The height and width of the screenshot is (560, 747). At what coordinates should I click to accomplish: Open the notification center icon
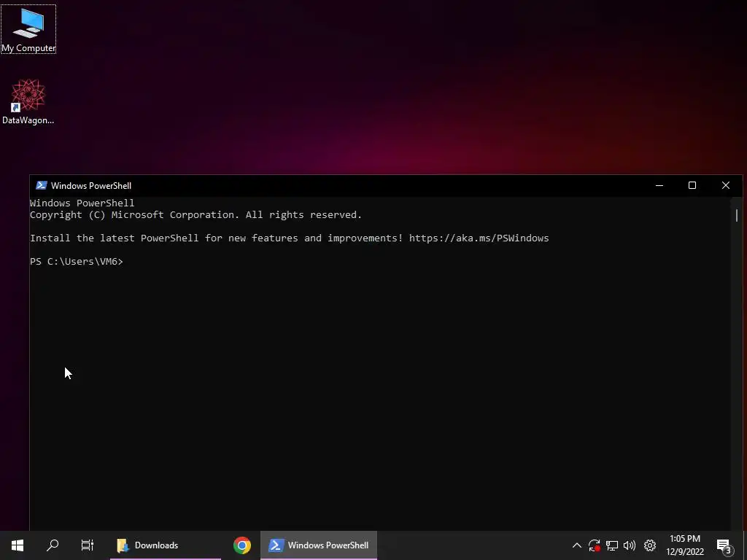pos(724,545)
